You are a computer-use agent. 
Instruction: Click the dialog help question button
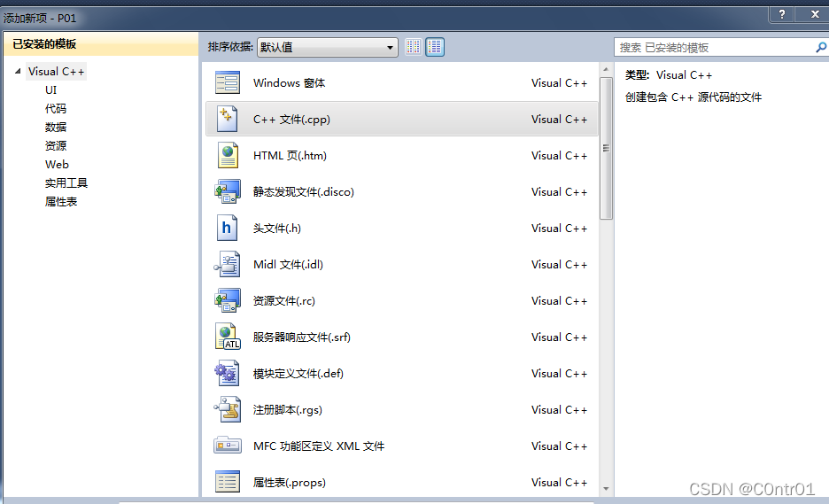click(781, 14)
